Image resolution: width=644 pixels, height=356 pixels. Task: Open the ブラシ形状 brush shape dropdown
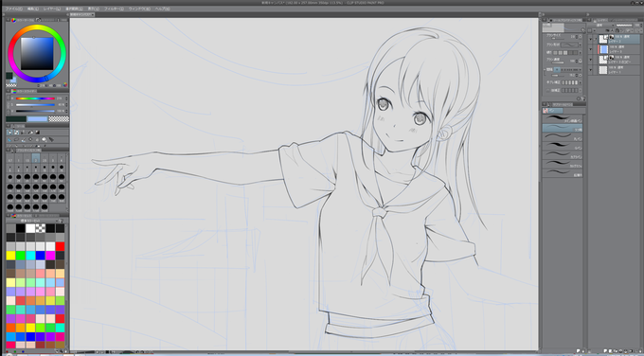pyautogui.click(x=571, y=44)
